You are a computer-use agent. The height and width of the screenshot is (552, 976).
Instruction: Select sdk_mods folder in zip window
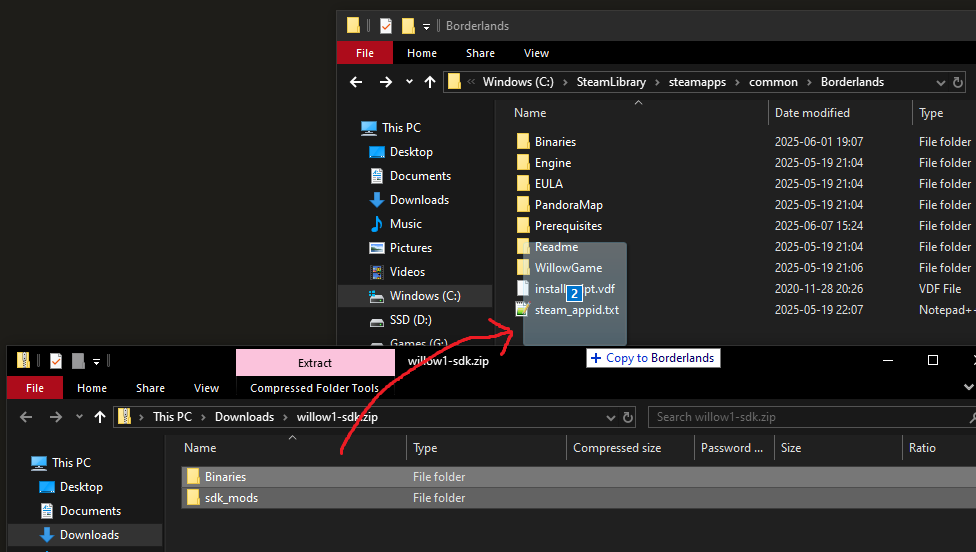tap(231, 498)
